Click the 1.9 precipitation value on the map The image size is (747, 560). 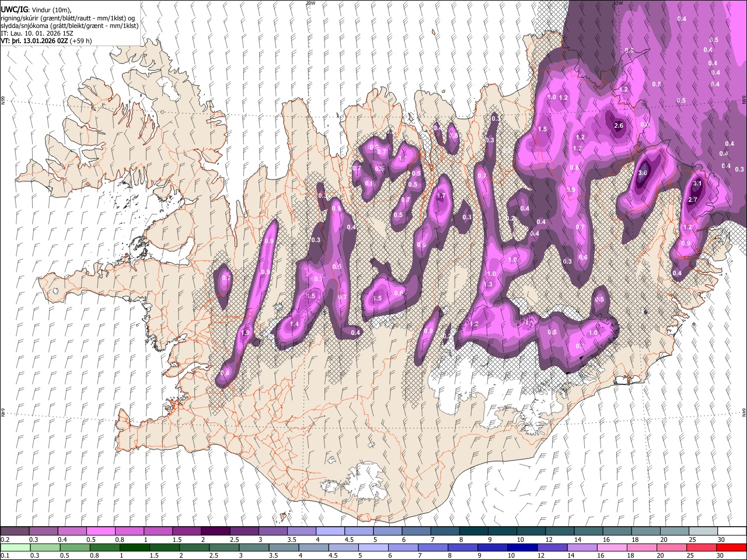245,332
